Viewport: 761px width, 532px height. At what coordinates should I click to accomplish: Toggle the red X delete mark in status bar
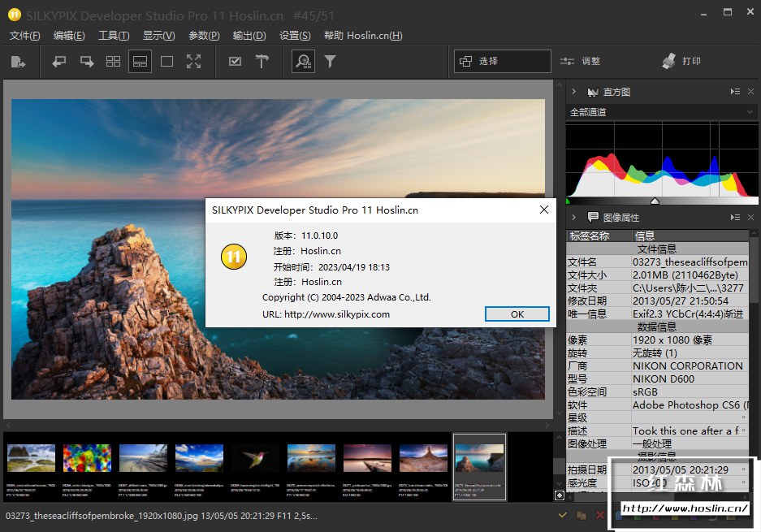(600, 515)
